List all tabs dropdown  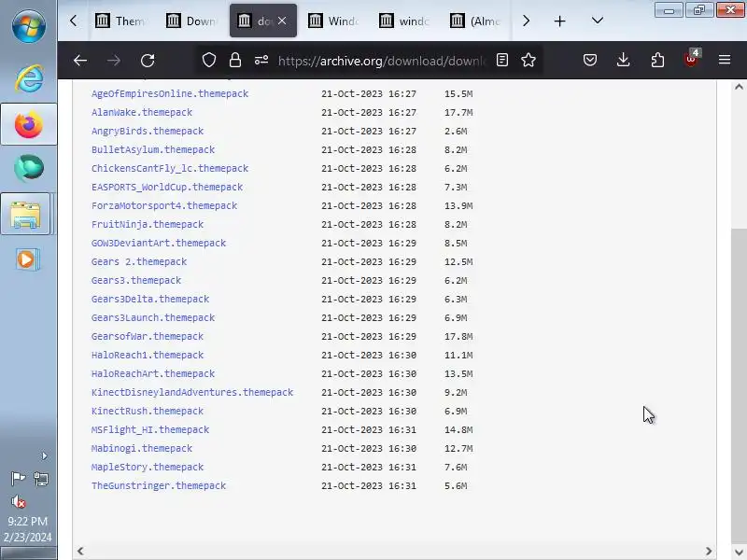pyautogui.click(x=598, y=21)
